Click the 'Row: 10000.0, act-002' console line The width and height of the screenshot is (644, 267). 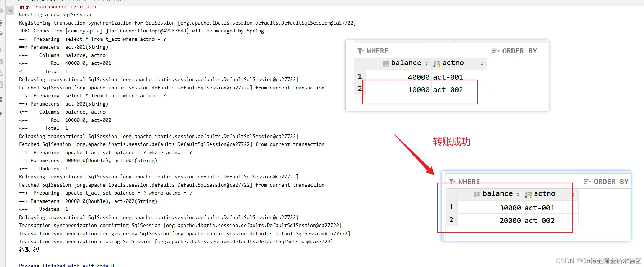click(65, 120)
